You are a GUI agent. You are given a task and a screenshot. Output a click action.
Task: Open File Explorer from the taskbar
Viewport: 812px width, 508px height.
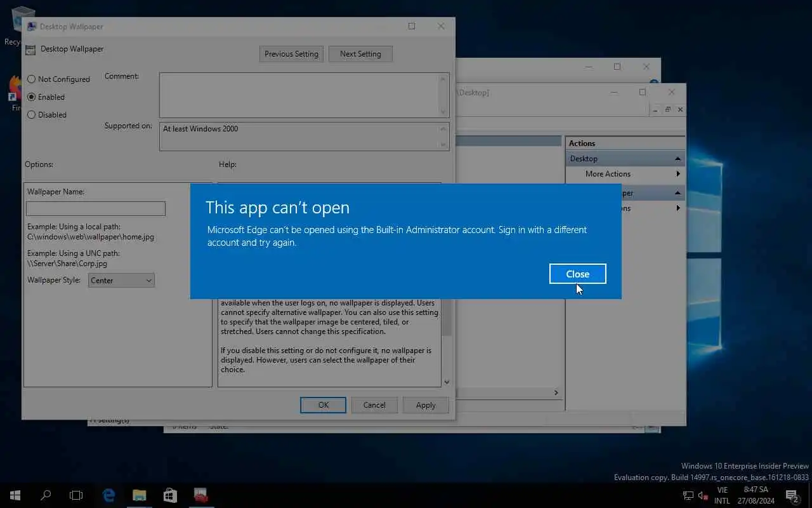pyautogui.click(x=140, y=495)
